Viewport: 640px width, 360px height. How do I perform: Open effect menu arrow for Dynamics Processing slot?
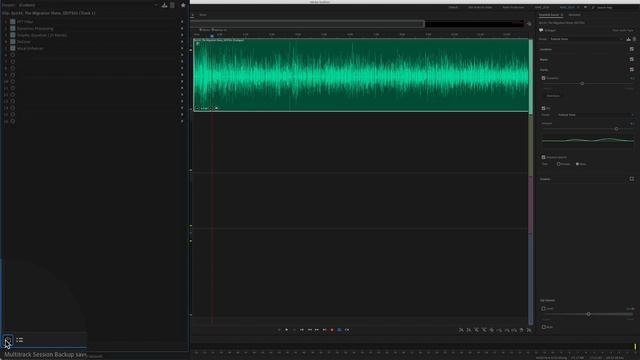click(x=182, y=28)
